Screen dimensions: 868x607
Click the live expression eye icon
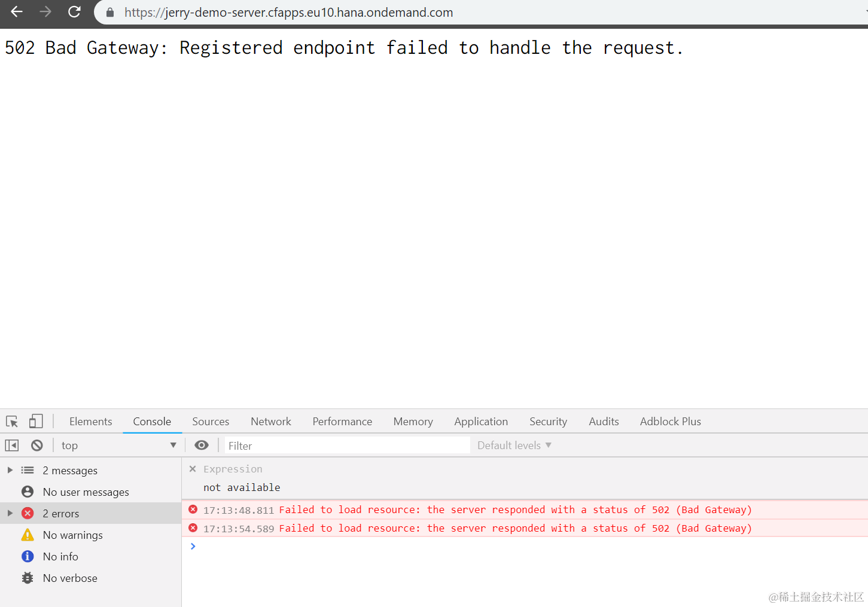[x=202, y=445]
